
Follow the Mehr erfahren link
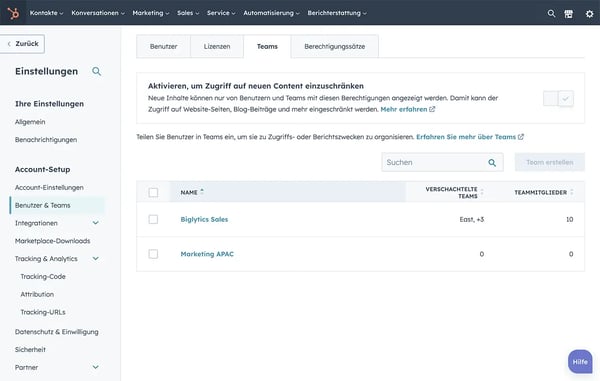coord(404,109)
